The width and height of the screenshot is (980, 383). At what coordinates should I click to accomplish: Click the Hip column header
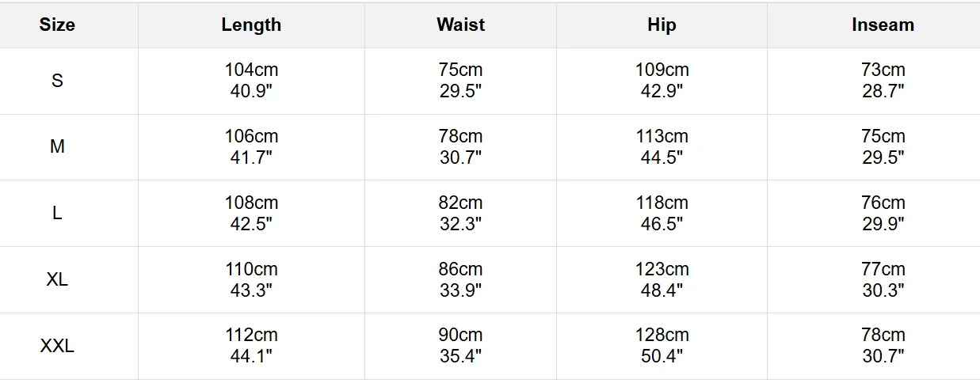click(662, 25)
